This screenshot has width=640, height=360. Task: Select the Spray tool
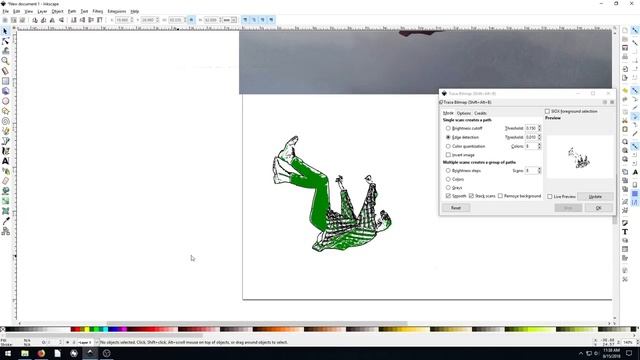tap(5, 171)
